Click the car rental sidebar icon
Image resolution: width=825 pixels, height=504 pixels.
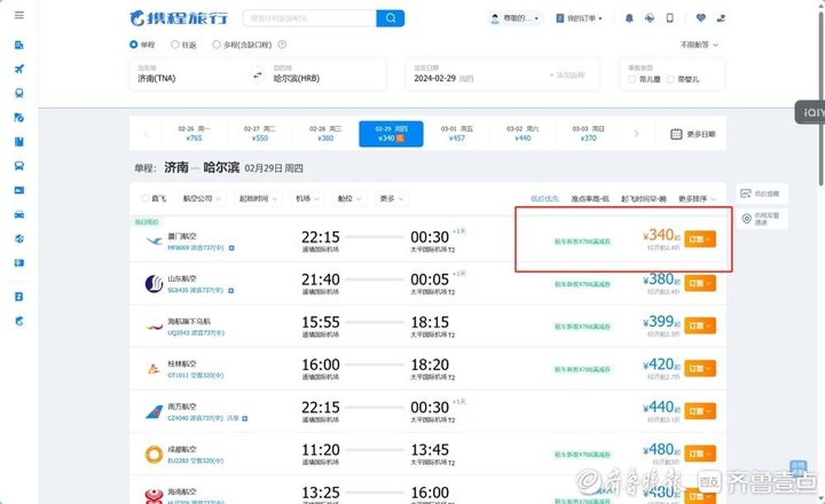pos(19,214)
